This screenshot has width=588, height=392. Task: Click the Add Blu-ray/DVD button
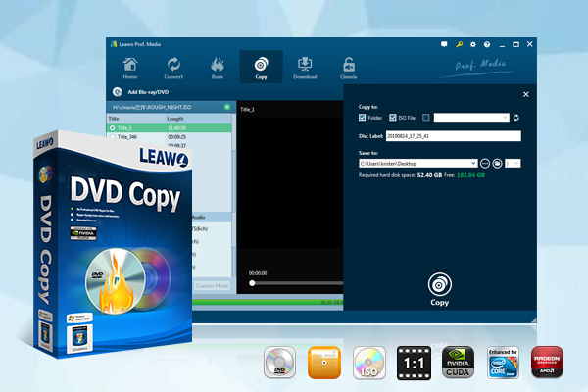point(141,92)
